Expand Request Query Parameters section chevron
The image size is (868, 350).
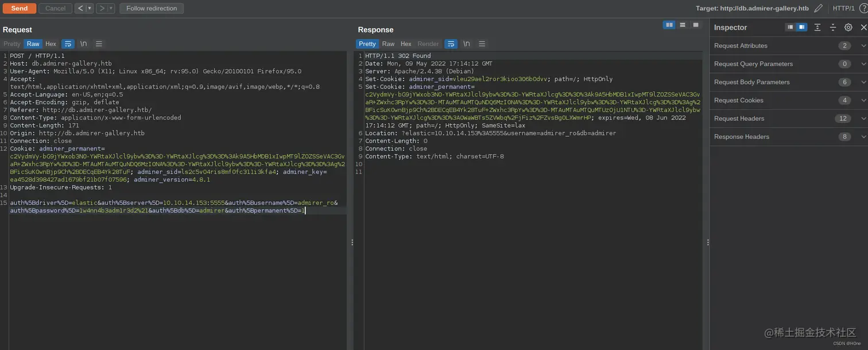863,64
